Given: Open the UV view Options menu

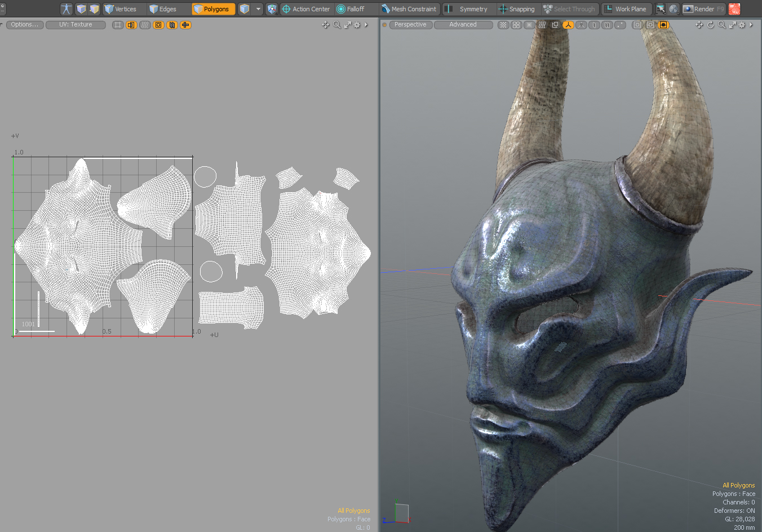Looking at the screenshot, I should 25,25.
